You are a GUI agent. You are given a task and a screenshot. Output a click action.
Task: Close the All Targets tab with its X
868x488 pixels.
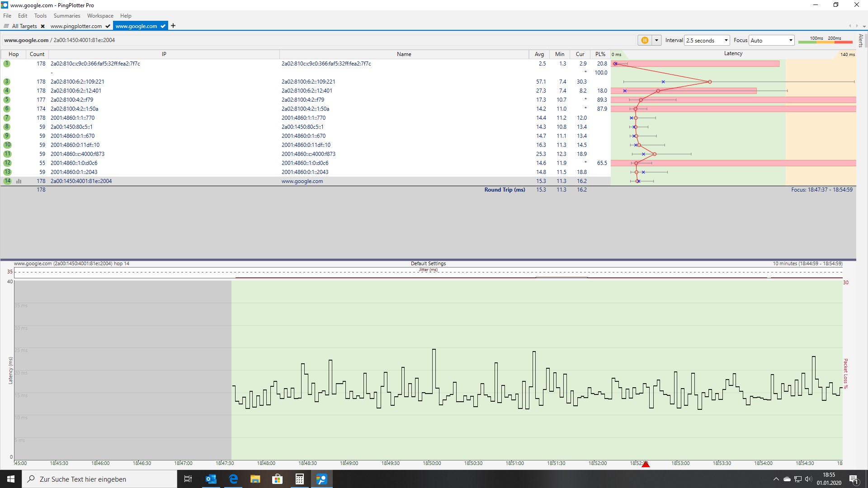42,26
